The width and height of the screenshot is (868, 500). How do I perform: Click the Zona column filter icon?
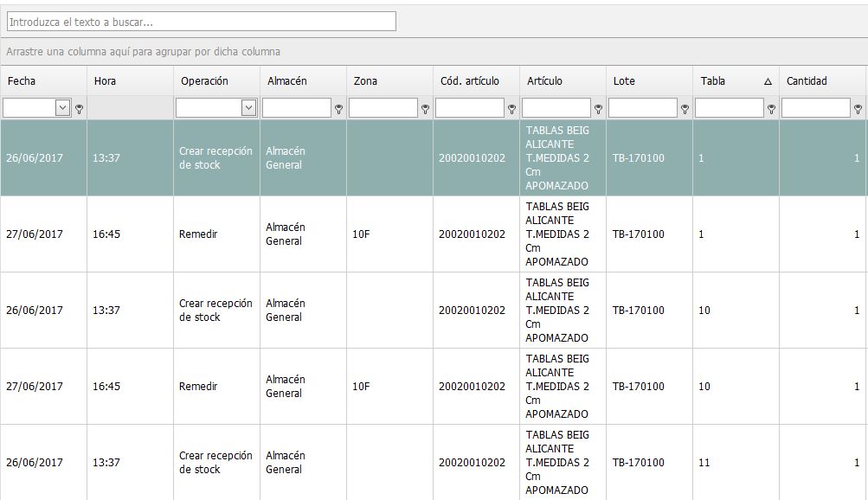click(425, 109)
